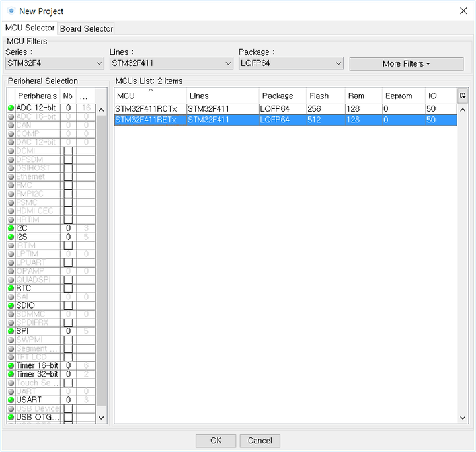
Task: Sort by the MCU column header
Action: tap(150, 96)
